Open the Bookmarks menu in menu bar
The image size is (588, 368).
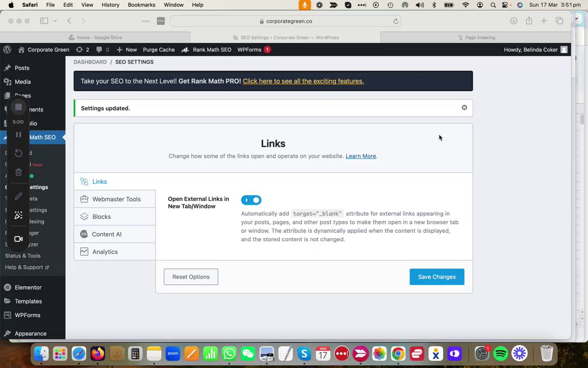click(x=141, y=5)
